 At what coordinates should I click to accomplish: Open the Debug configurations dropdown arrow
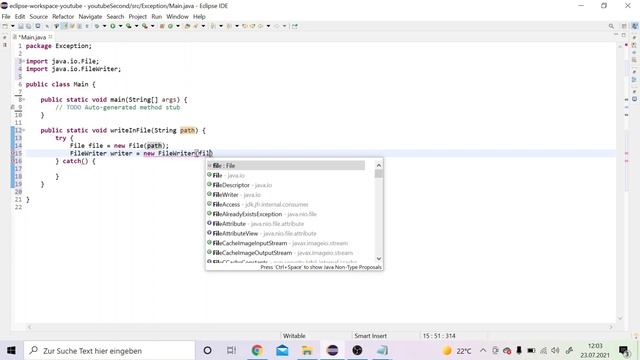pos(104,26)
